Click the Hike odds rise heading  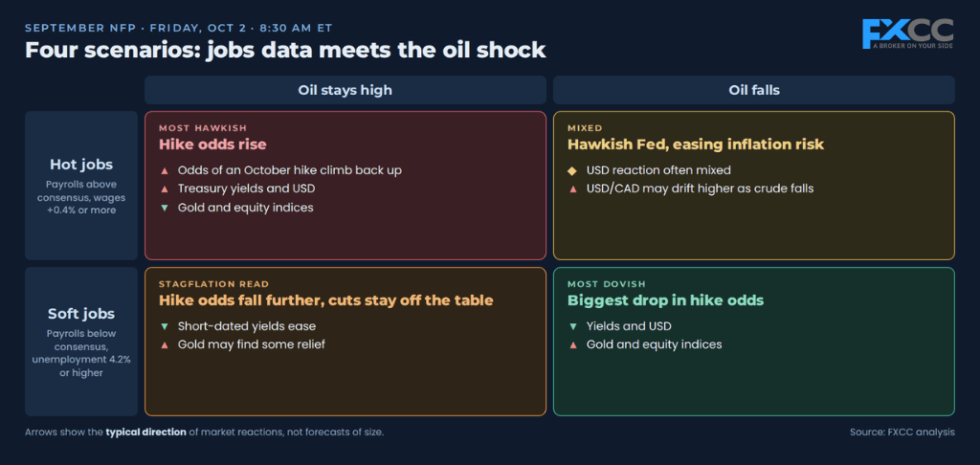tap(212, 144)
